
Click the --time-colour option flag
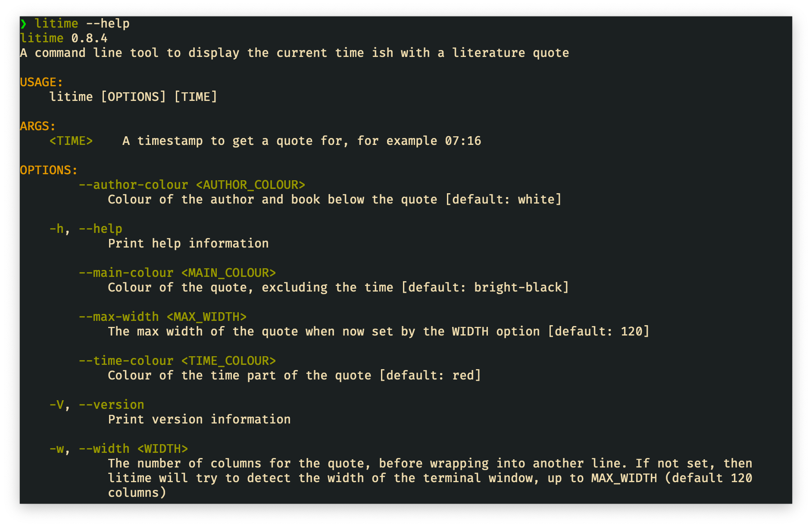click(126, 361)
